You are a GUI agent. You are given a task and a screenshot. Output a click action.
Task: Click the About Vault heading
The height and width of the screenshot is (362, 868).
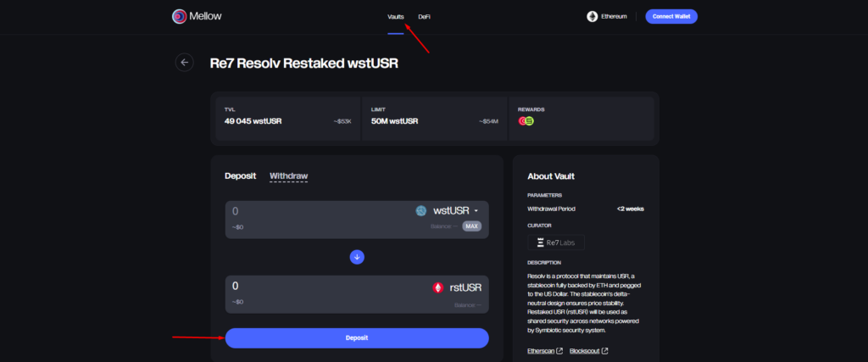pos(551,176)
